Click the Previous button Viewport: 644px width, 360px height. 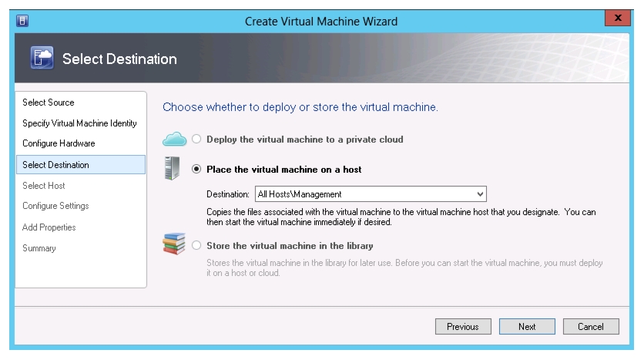pyautogui.click(x=463, y=327)
